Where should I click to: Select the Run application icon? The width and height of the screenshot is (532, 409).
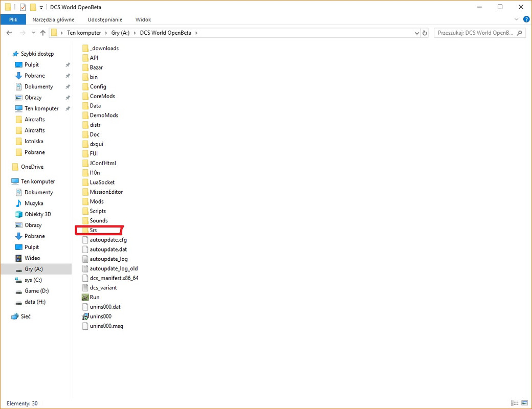(85, 297)
